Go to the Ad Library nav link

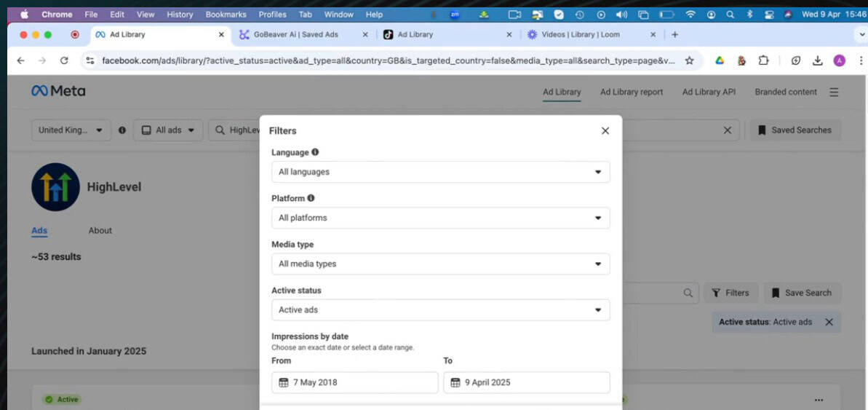[562, 92]
